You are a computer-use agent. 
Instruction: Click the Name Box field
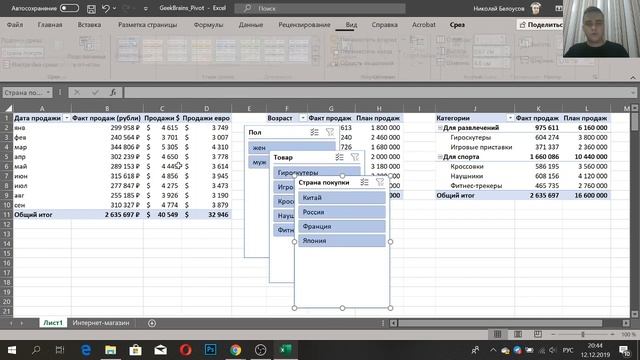pyautogui.click(x=24, y=93)
